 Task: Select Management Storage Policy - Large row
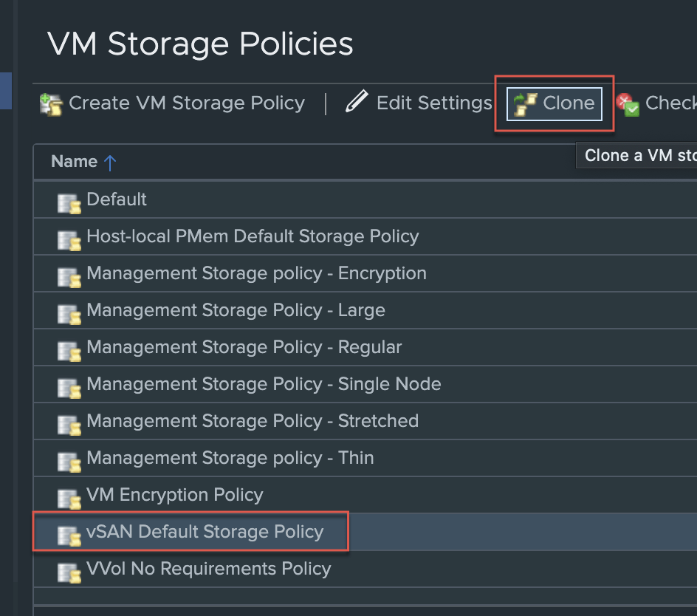tap(236, 310)
